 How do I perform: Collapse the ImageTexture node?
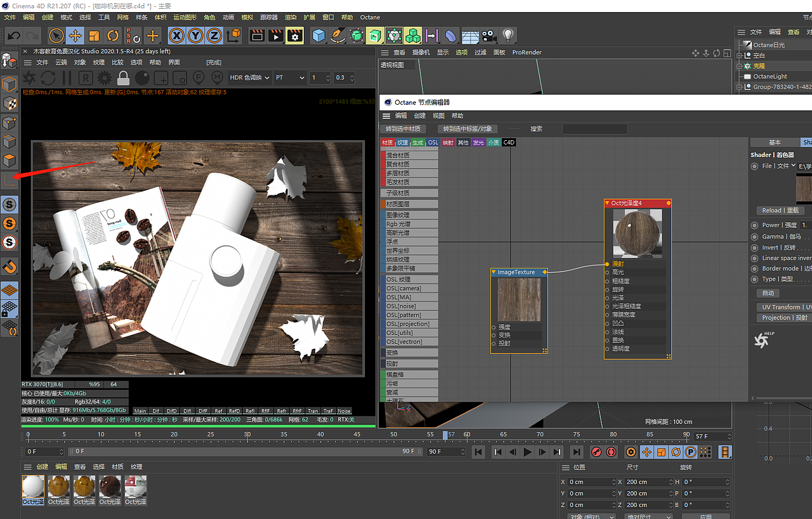(x=494, y=272)
